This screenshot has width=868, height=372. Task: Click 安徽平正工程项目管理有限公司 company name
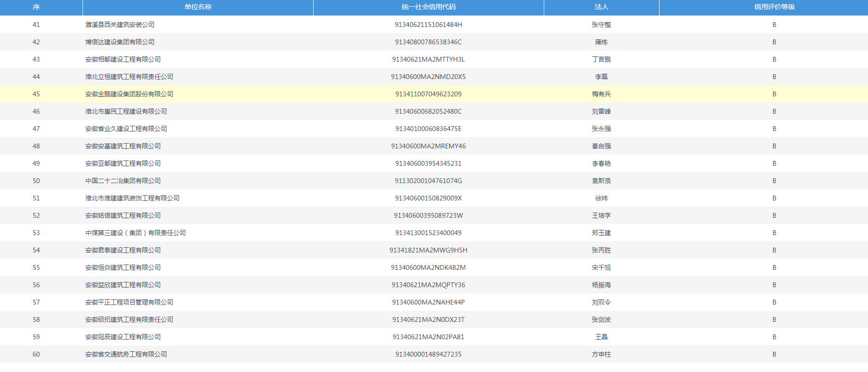[129, 302]
